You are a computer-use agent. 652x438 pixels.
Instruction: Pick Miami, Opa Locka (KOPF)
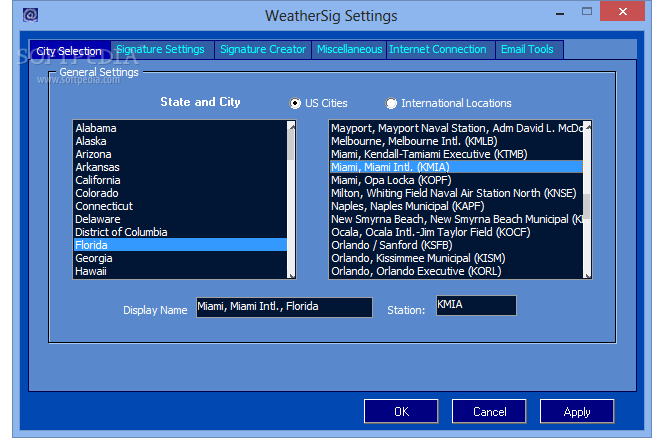(x=457, y=180)
